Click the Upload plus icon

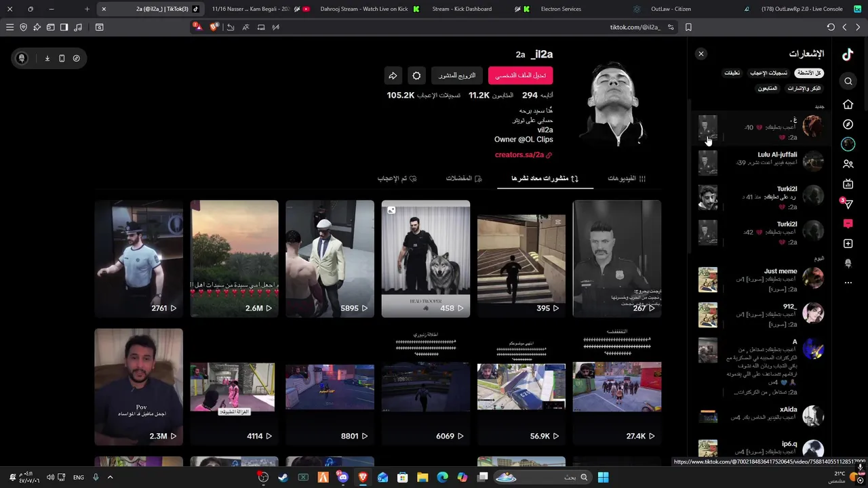click(x=848, y=243)
